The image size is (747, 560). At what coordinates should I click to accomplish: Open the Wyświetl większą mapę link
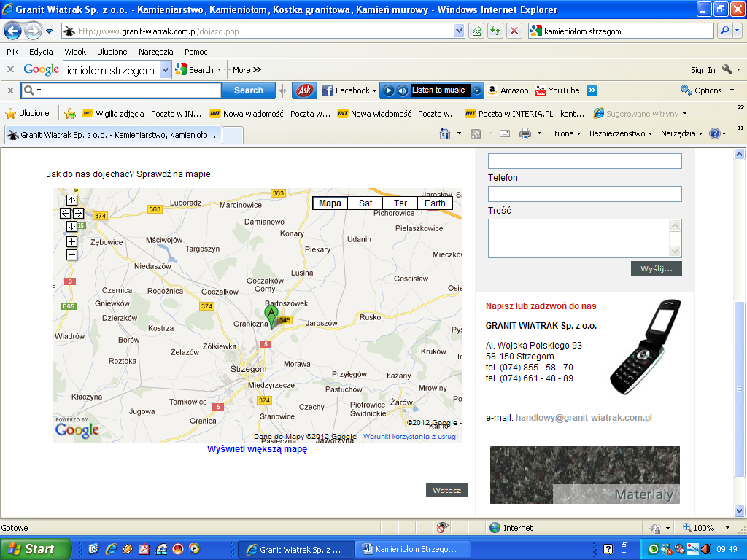(257, 449)
